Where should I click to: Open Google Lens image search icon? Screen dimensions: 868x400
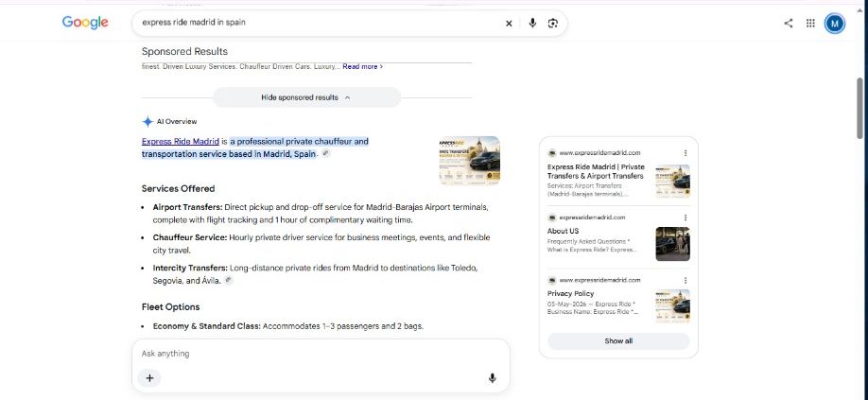tap(552, 24)
